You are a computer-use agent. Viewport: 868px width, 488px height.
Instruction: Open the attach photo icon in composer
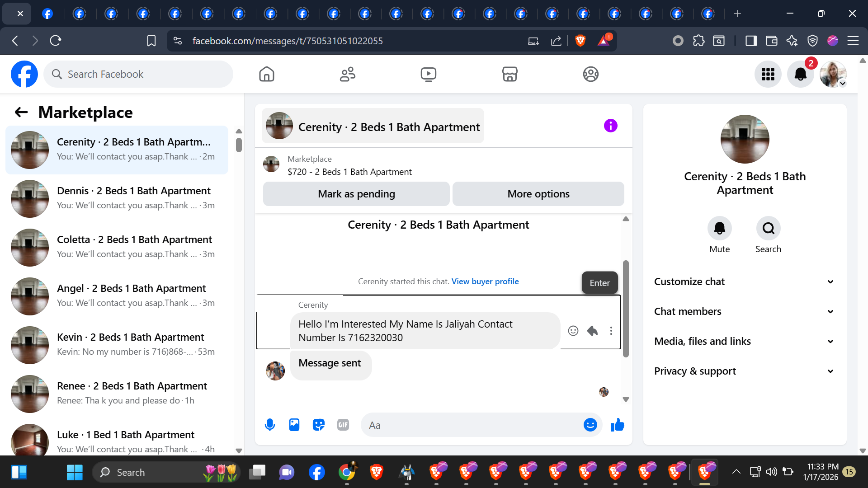(294, 425)
